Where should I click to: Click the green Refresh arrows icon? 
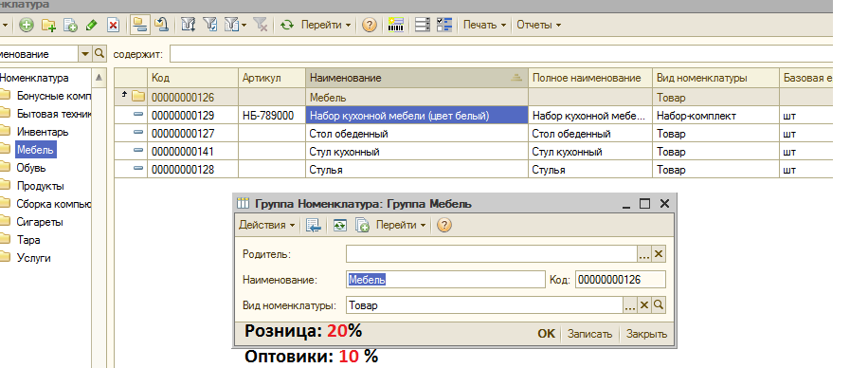coord(287,25)
